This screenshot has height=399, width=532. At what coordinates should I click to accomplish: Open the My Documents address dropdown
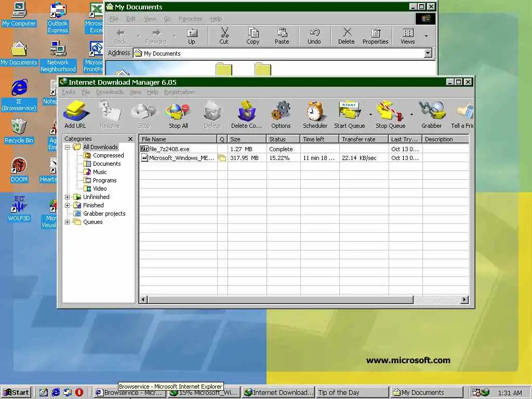coord(428,53)
